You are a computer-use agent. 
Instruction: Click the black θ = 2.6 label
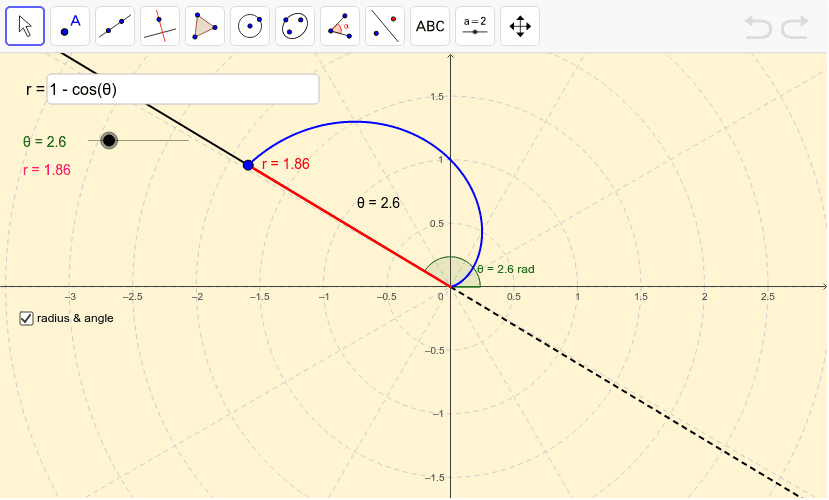click(378, 203)
